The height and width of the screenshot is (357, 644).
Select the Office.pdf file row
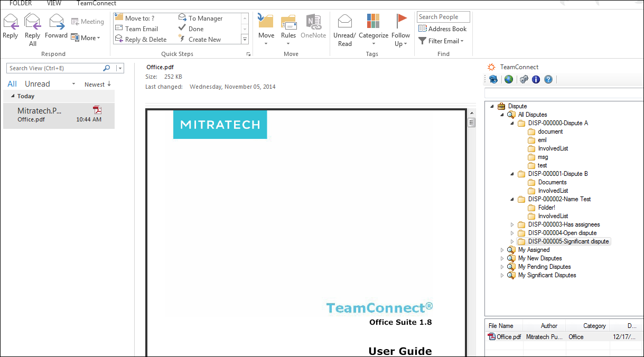pos(564,337)
